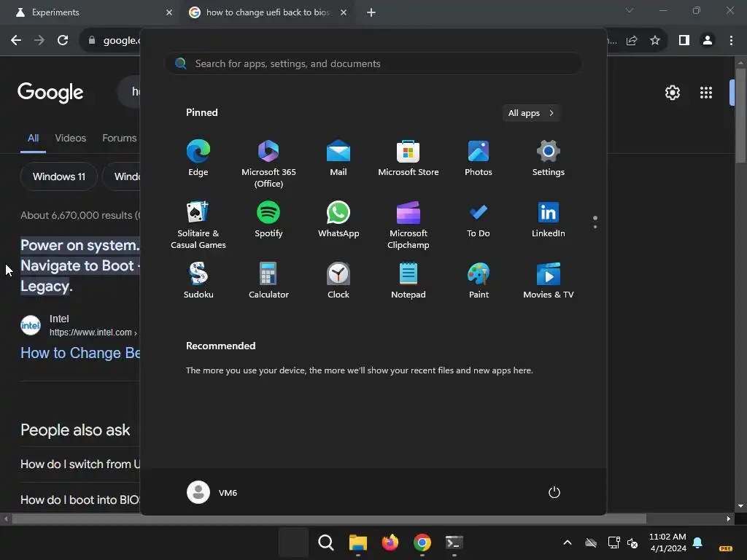Click the taskbar Search icon
The image size is (747, 560).
click(326, 542)
